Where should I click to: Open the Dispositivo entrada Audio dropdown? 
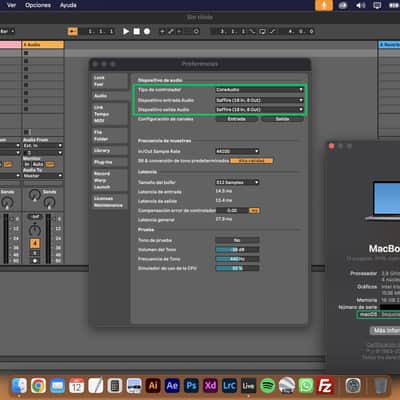[259, 100]
